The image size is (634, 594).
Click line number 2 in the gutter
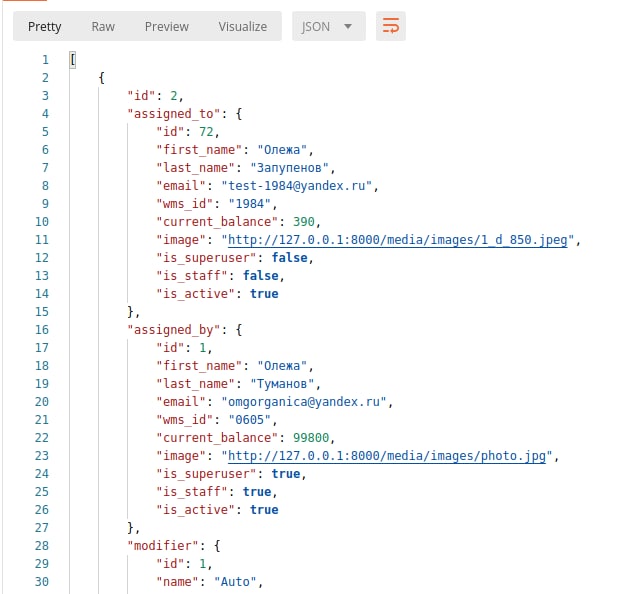coord(45,78)
